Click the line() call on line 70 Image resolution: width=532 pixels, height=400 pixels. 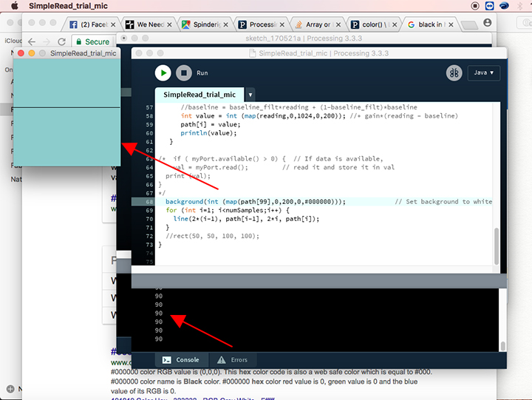coord(246,219)
